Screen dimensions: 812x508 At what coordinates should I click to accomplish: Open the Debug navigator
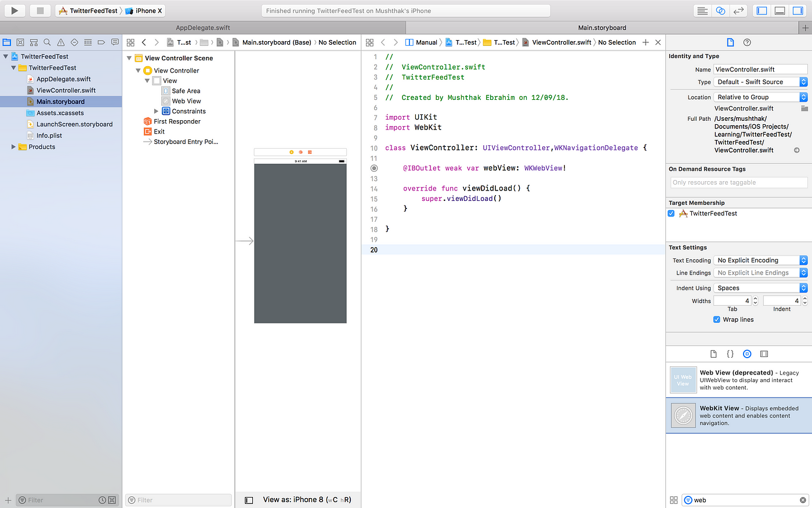coord(88,42)
